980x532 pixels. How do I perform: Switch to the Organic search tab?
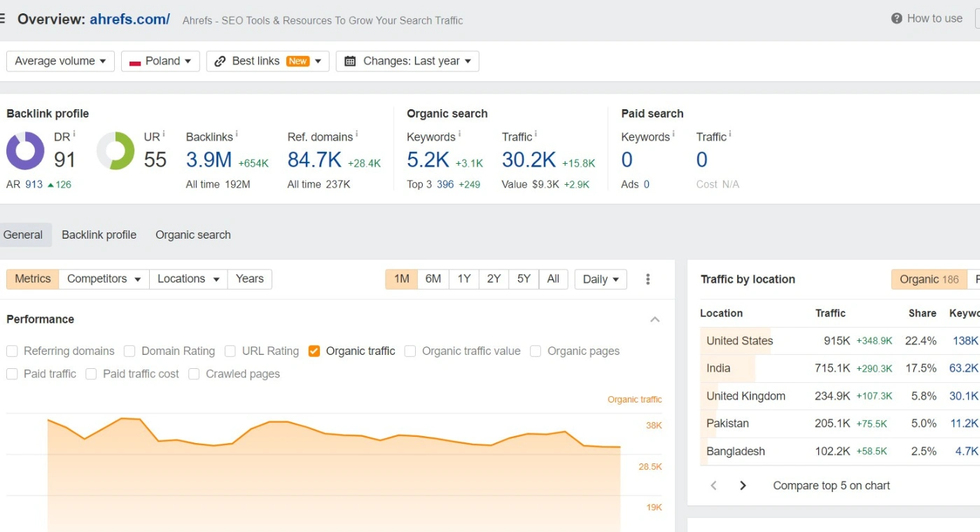(x=193, y=235)
